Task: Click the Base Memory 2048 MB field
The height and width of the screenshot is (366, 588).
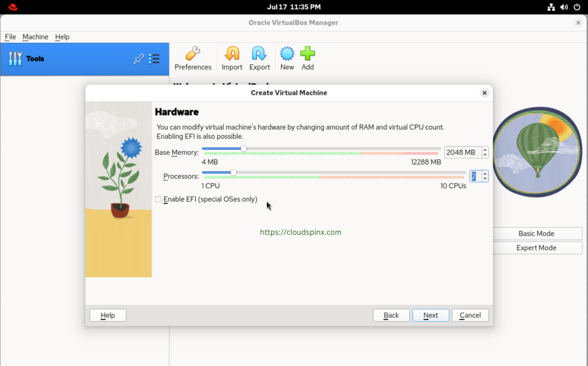Action: coord(463,153)
